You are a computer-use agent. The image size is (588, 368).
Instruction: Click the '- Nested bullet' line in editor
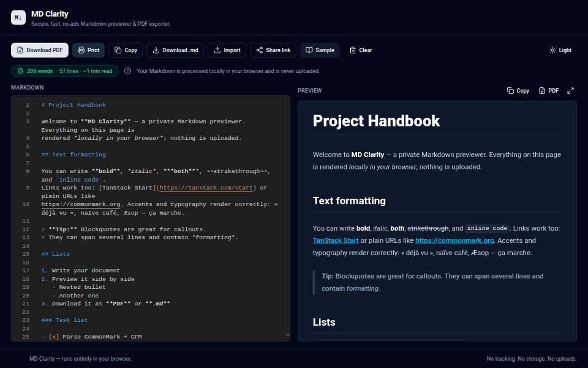pyautogui.click(x=79, y=287)
